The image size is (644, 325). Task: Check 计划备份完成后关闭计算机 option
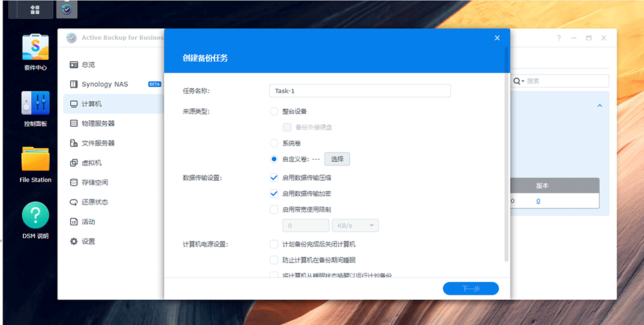[x=274, y=245]
